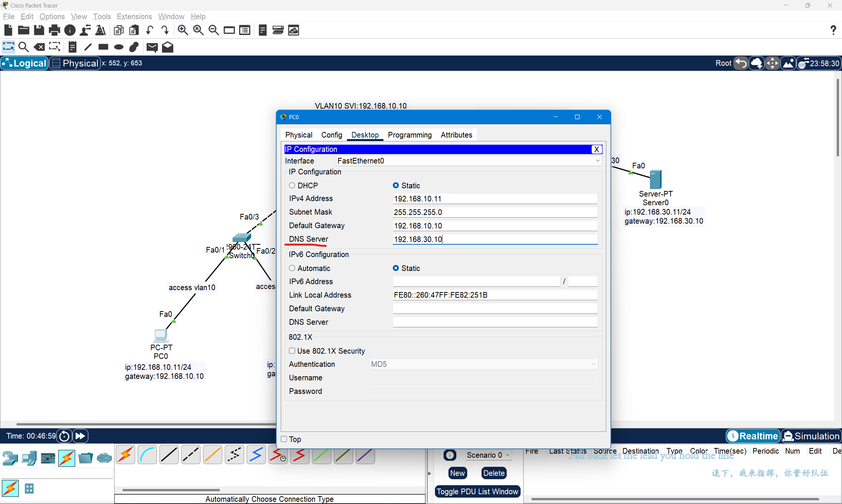The image size is (842, 504).
Task: Click the PDU list horizontal scrollbar
Action: (x=675, y=499)
